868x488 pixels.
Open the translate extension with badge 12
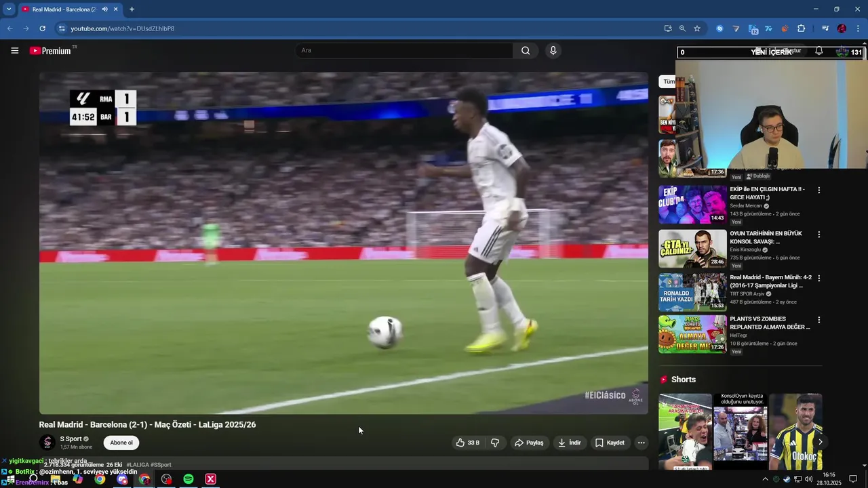(753, 28)
